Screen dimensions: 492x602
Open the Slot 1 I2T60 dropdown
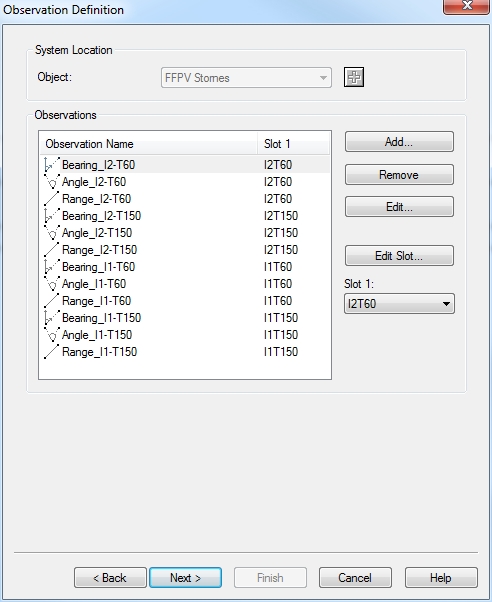(x=399, y=304)
